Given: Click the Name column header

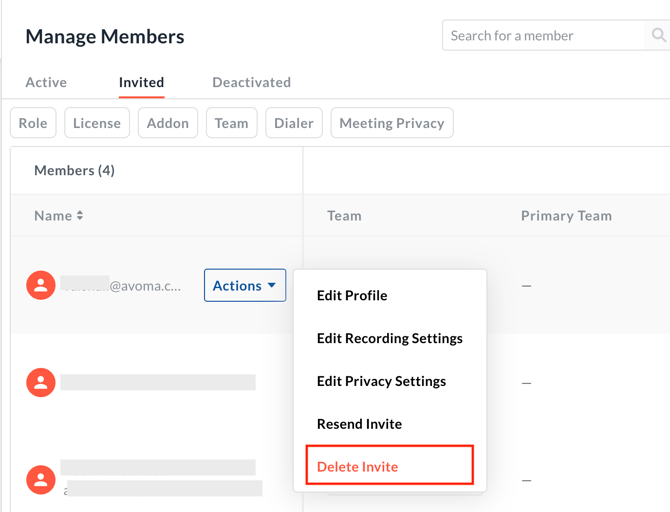Looking at the screenshot, I should coord(53,215).
